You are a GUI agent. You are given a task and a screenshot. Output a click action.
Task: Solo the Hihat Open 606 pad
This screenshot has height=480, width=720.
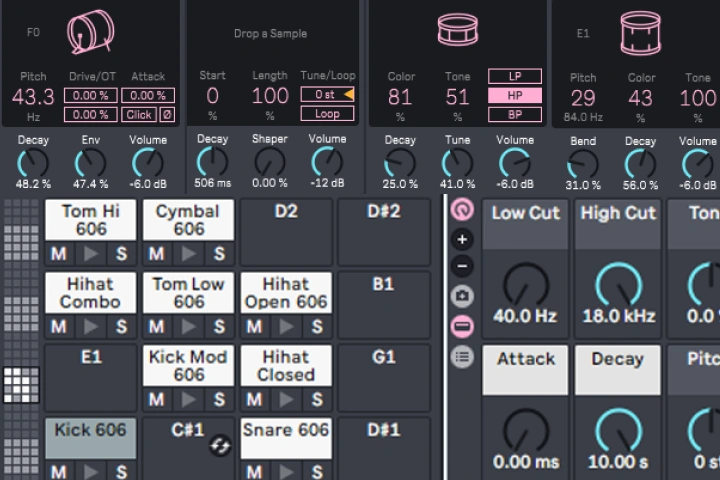coord(317,327)
